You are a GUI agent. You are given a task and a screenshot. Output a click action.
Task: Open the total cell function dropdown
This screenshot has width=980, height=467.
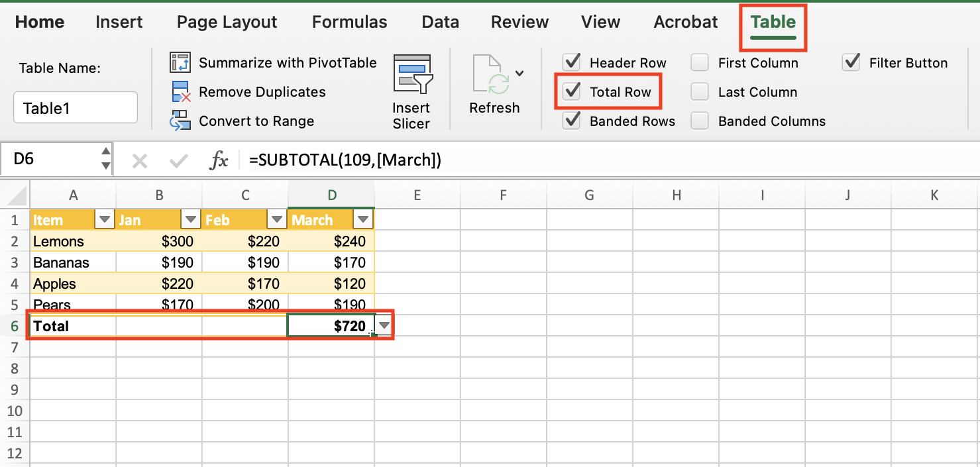(x=383, y=325)
